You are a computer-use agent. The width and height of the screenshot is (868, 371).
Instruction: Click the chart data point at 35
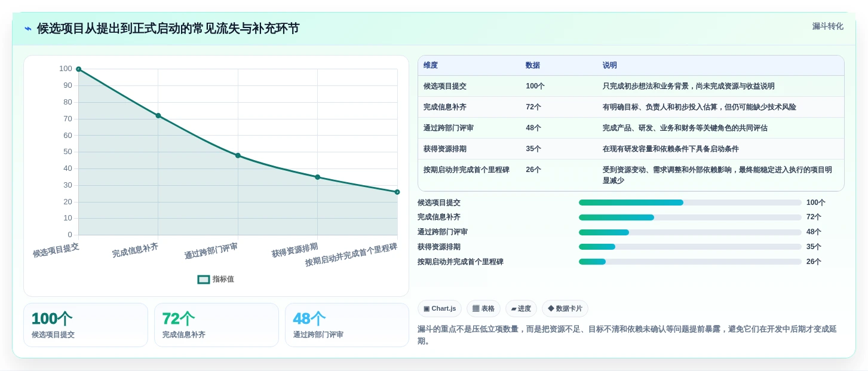[317, 177]
